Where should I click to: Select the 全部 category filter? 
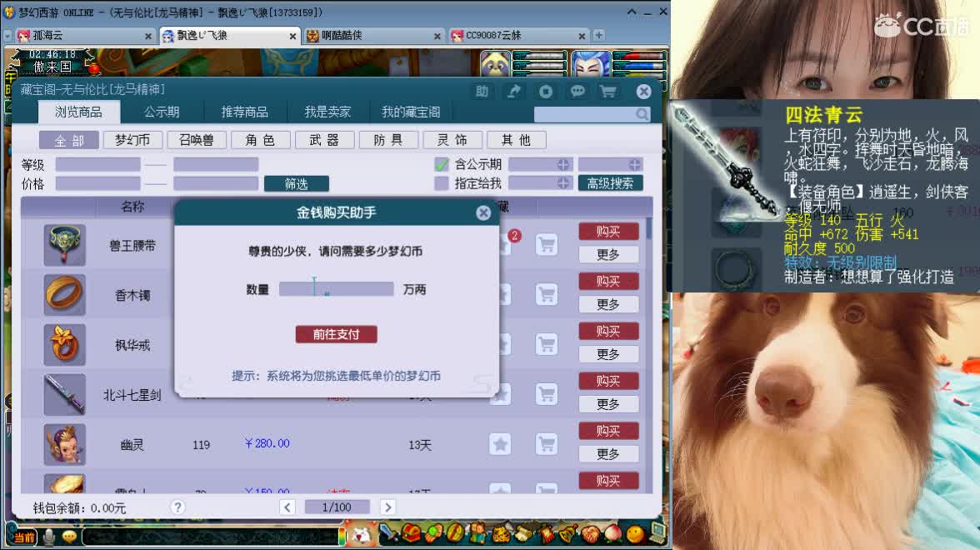(68, 140)
